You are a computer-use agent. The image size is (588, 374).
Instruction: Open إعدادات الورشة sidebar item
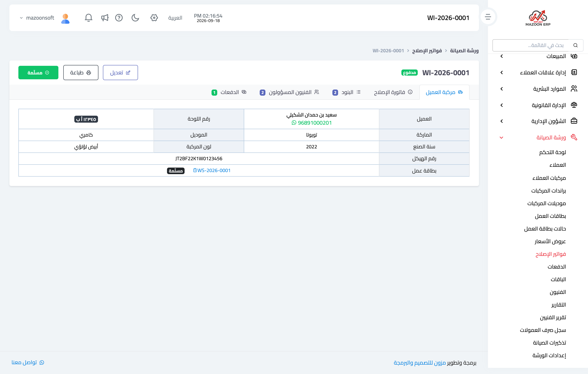click(x=549, y=355)
